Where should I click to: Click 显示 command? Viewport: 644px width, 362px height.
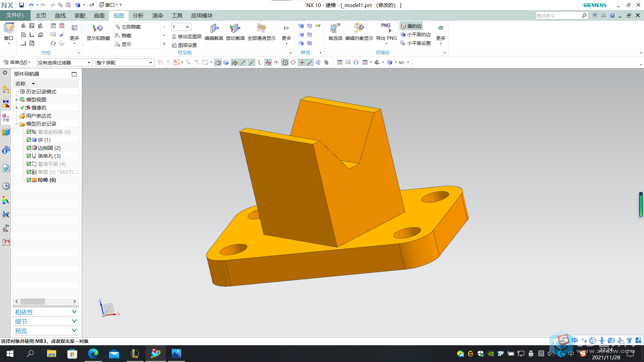[x=123, y=44]
